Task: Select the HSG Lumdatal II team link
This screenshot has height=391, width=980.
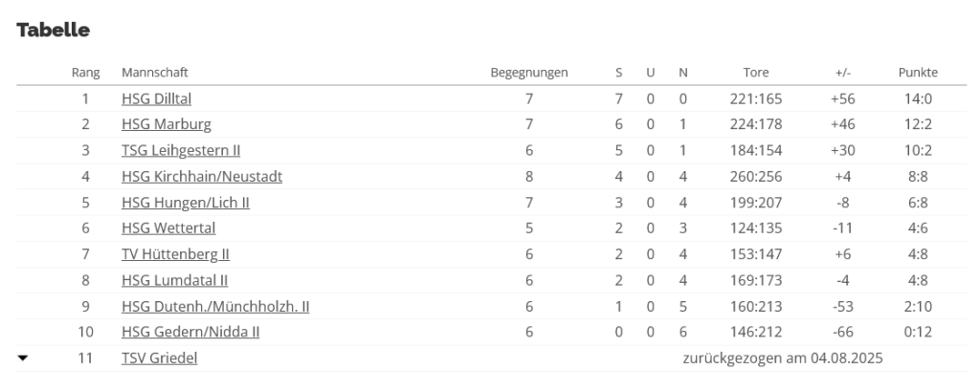Action: [x=174, y=280]
